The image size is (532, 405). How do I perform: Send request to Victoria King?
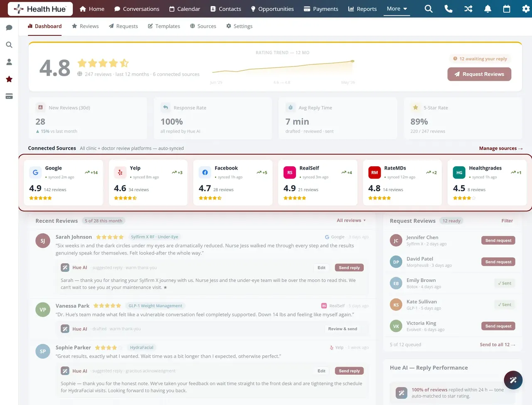pos(498,326)
